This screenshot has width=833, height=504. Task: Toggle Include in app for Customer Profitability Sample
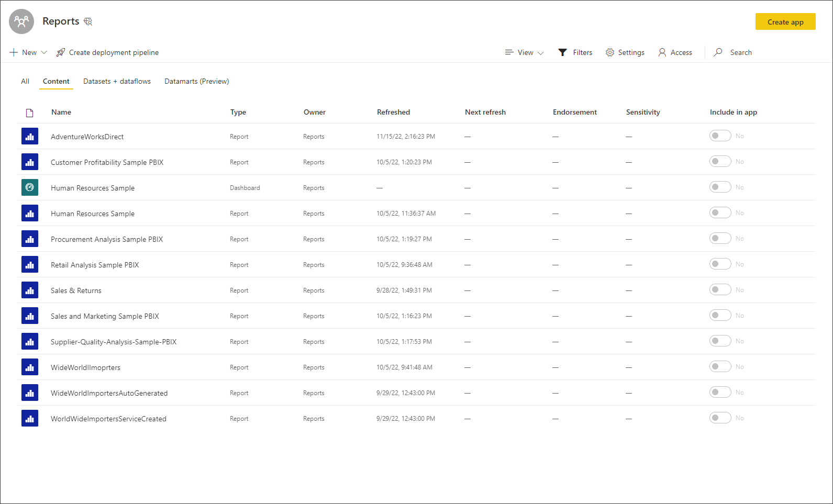(720, 162)
